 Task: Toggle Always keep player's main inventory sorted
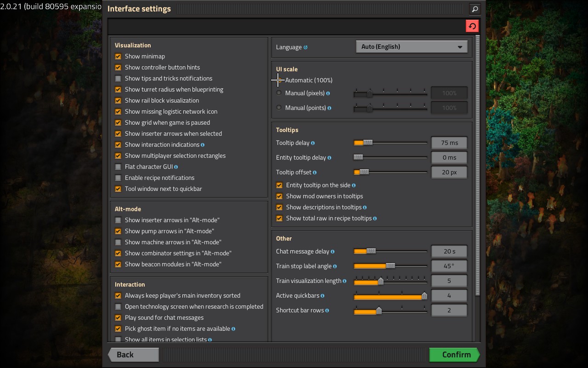point(118,296)
